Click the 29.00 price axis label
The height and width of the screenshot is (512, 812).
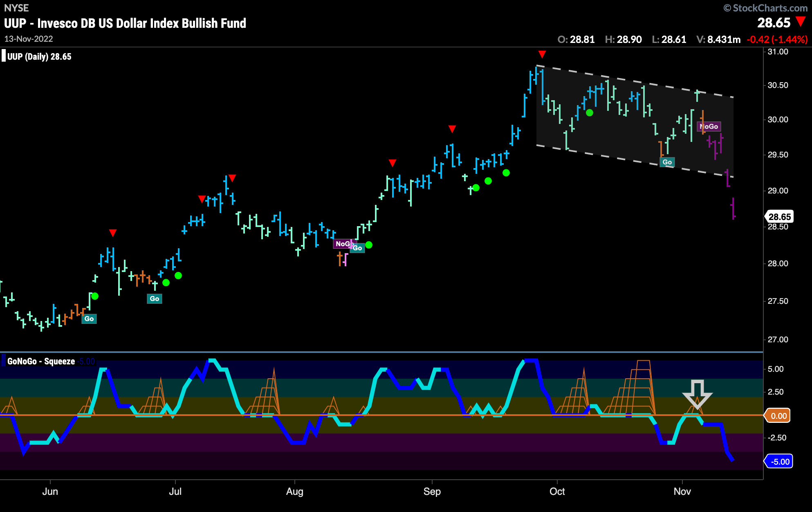(778, 191)
